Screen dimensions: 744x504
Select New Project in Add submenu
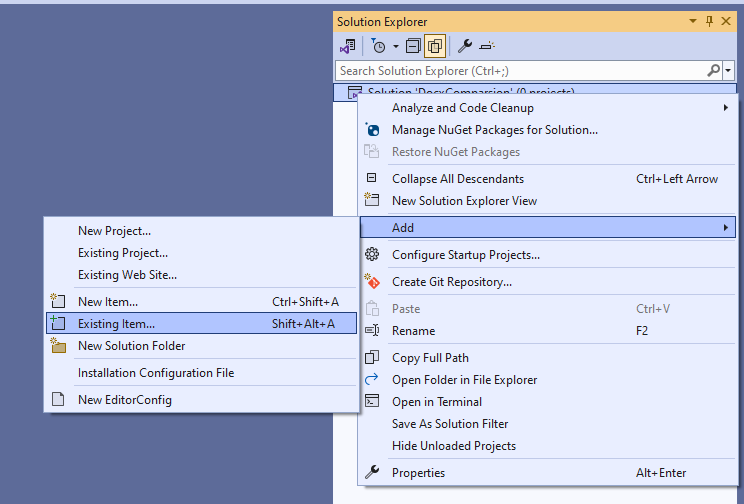202,231
